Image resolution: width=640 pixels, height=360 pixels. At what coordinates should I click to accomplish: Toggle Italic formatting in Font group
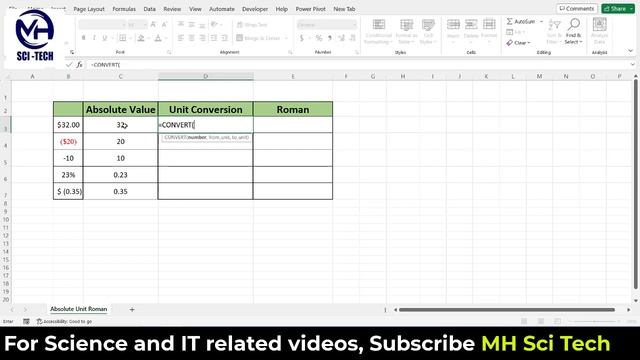pos(94,38)
